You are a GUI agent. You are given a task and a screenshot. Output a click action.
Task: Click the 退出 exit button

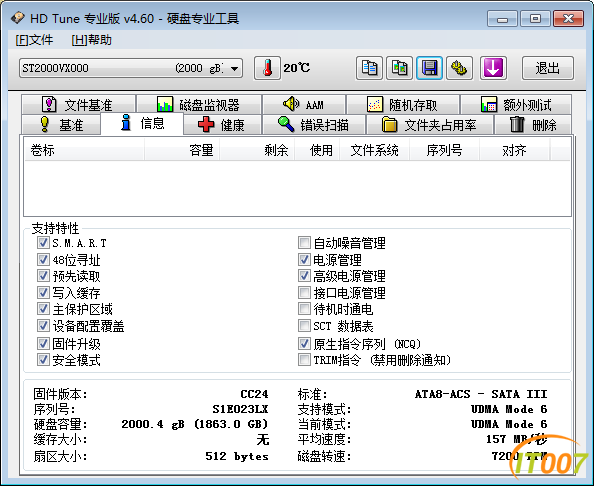click(548, 68)
